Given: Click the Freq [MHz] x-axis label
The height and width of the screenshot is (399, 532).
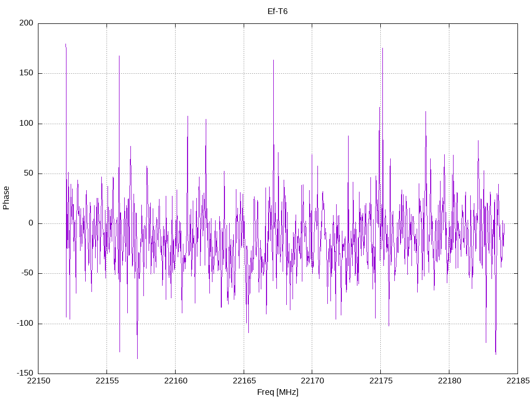Looking at the screenshot, I should pyautogui.click(x=277, y=392).
